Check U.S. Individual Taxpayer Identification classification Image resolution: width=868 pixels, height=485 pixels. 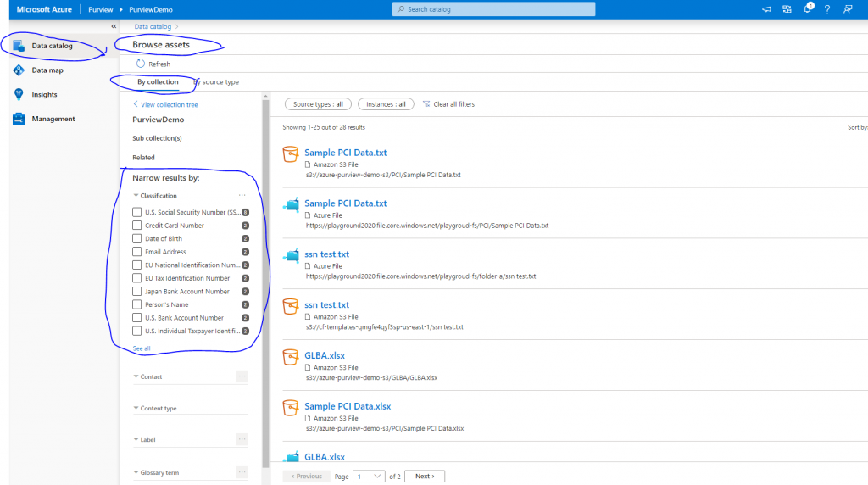point(136,331)
